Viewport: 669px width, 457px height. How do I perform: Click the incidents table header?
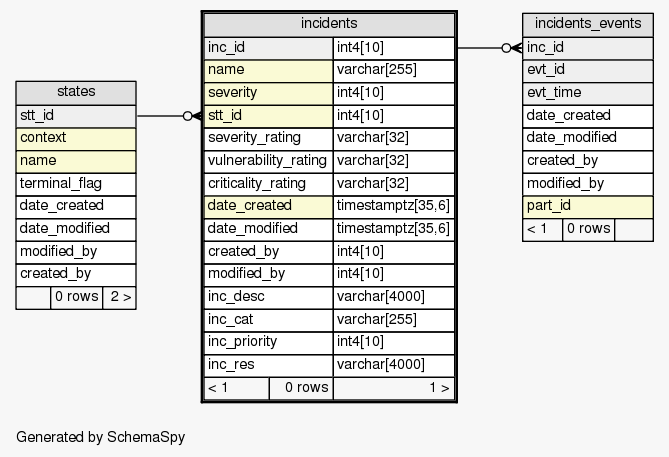329,23
